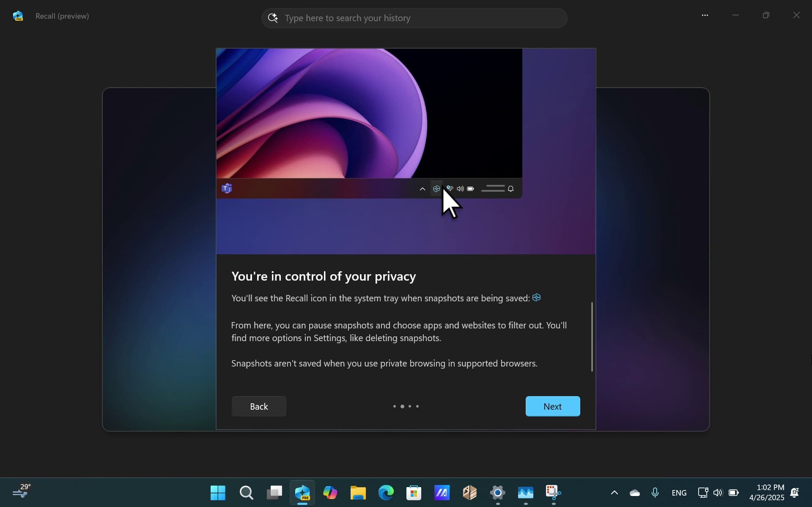Image resolution: width=812 pixels, height=507 pixels.
Task: Expand the system tray hidden icons chevron
Action: click(614, 493)
